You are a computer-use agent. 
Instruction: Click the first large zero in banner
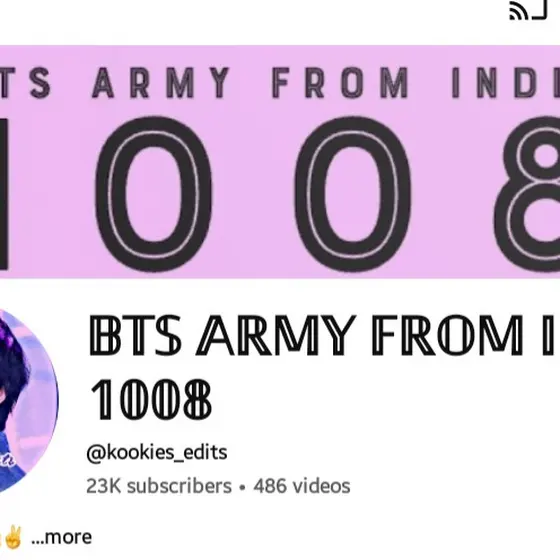[154, 193]
